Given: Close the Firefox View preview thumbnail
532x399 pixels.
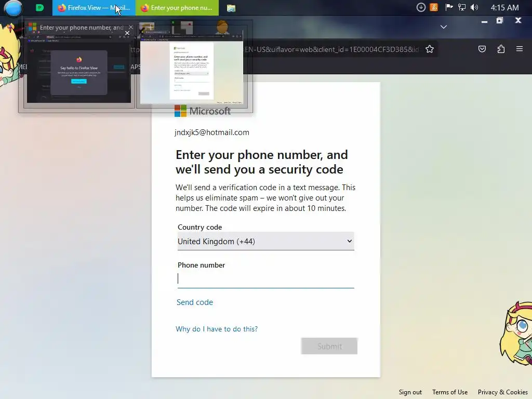Looking at the screenshot, I should [x=127, y=33].
